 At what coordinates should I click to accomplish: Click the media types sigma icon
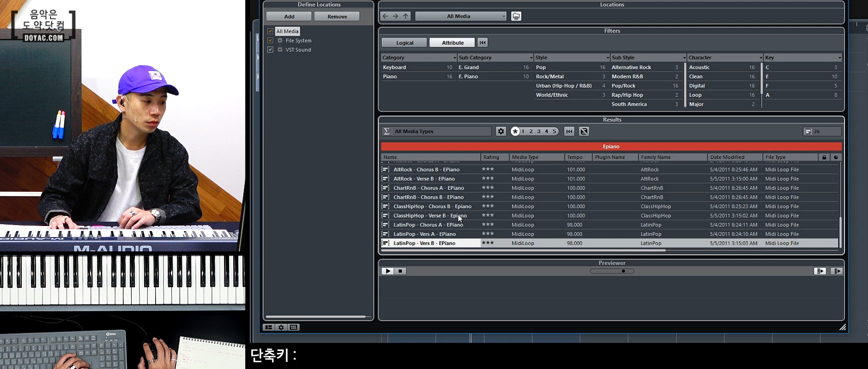[x=386, y=131]
